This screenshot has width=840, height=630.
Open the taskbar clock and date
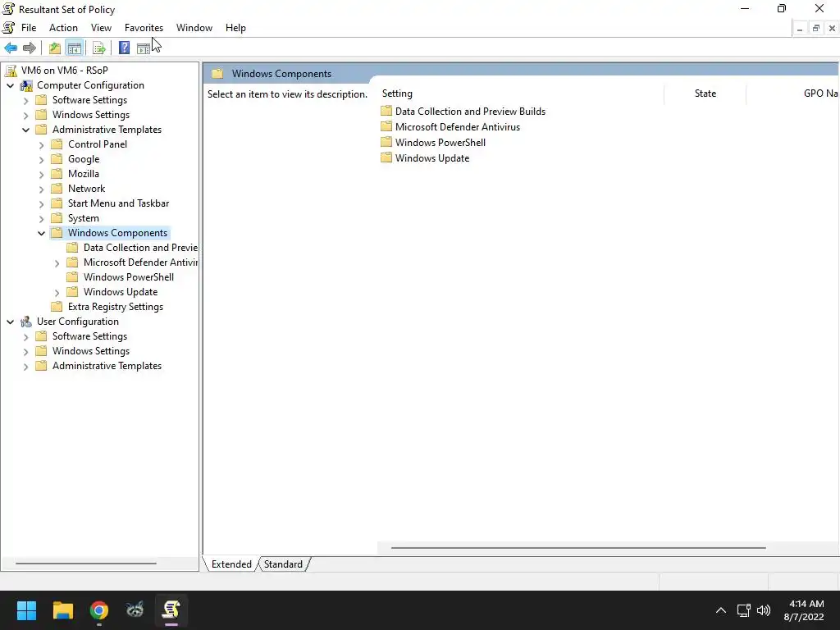click(x=806, y=610)
